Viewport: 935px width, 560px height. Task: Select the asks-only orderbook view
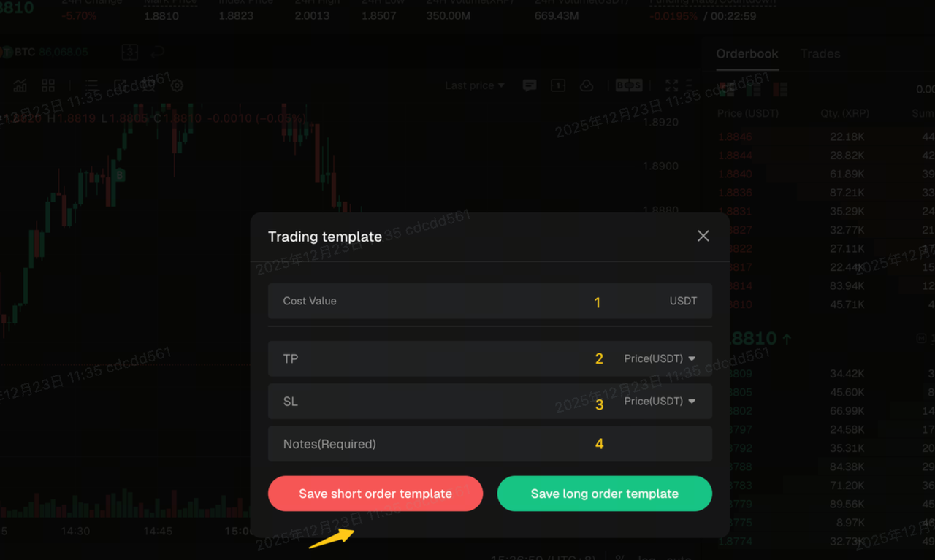(779, 88)
